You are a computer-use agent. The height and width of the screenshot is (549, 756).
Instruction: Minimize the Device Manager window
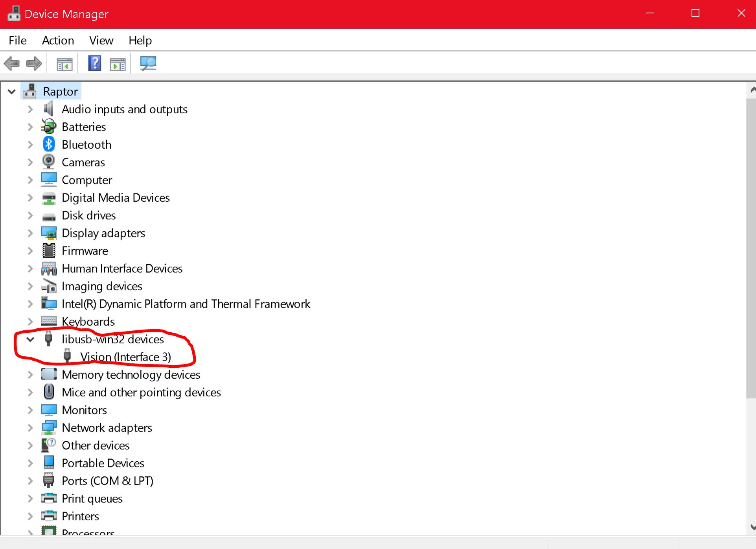point(650,13)
